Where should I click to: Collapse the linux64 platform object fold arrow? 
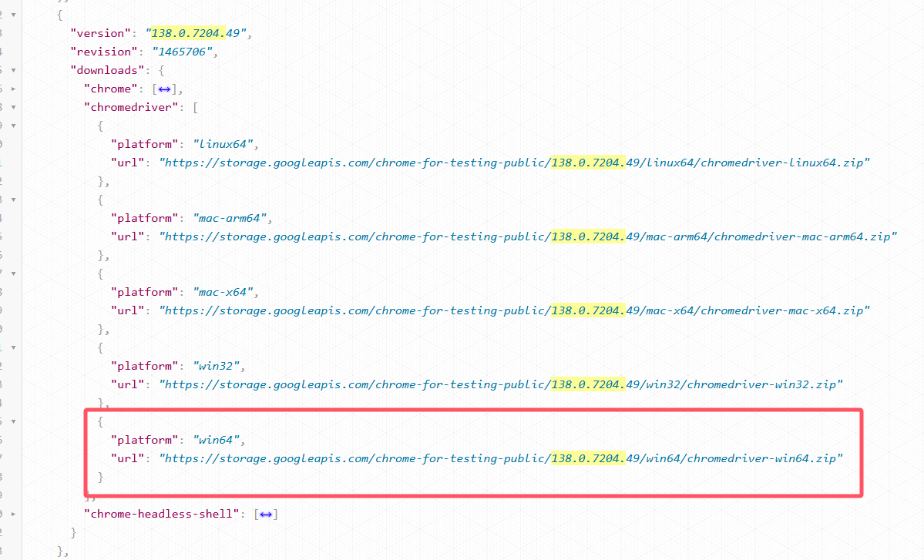pos(13,126)
